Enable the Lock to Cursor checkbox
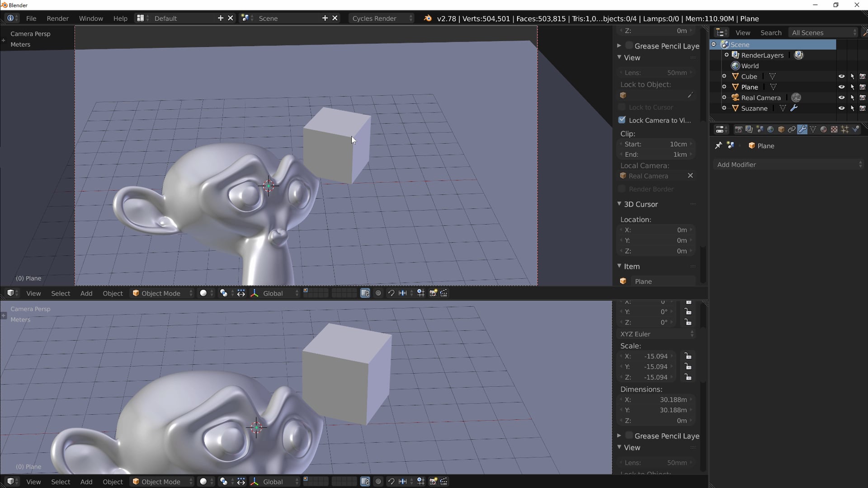 (x=623, y=107)
